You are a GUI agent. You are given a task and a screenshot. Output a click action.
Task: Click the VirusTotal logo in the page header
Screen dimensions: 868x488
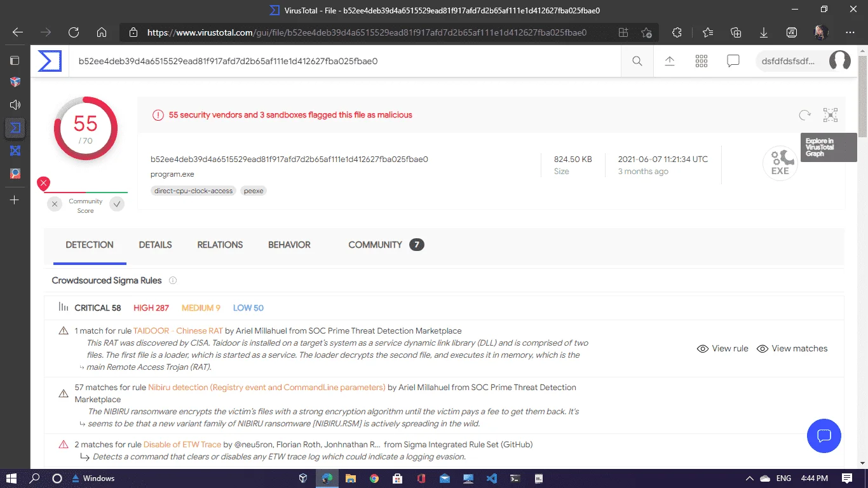[x=50, y=61]
